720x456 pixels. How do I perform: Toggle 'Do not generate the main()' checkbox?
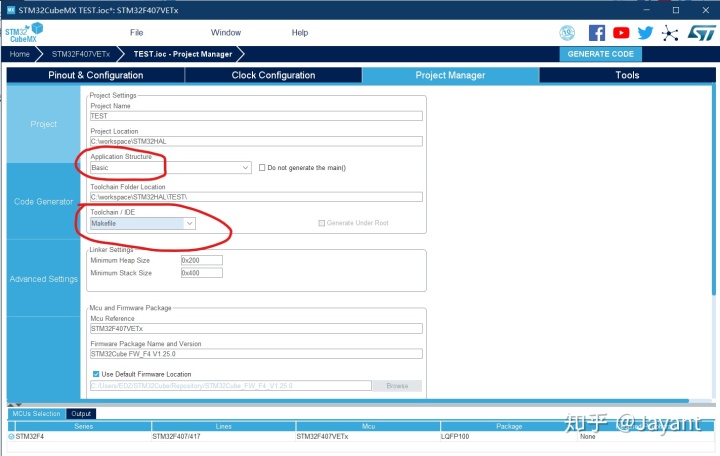[262, 168]
